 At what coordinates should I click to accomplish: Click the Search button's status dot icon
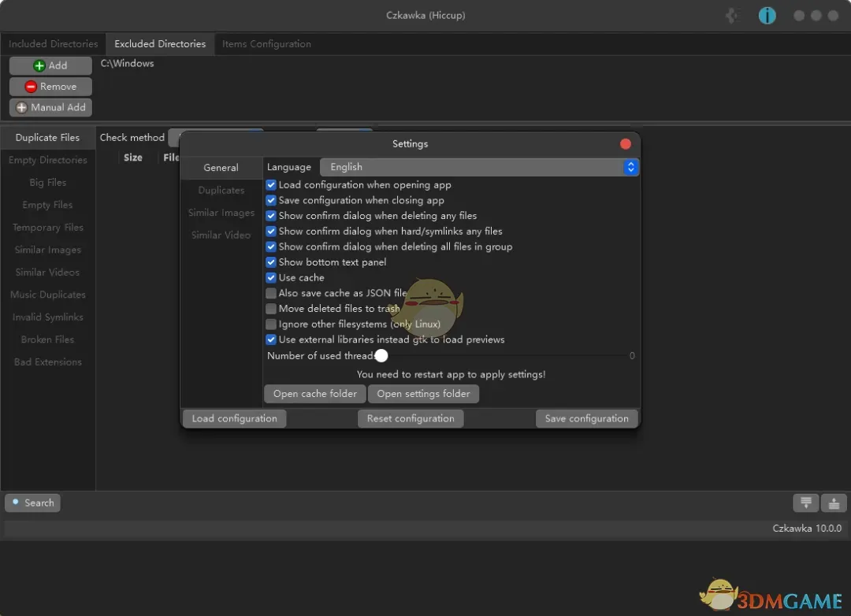point(16,503)
